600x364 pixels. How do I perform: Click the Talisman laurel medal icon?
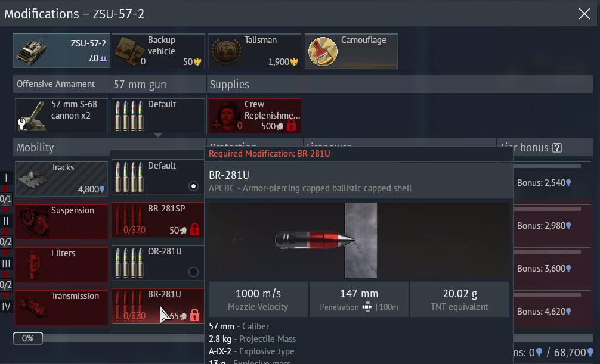pyautogui.click(x=226, y=52)
